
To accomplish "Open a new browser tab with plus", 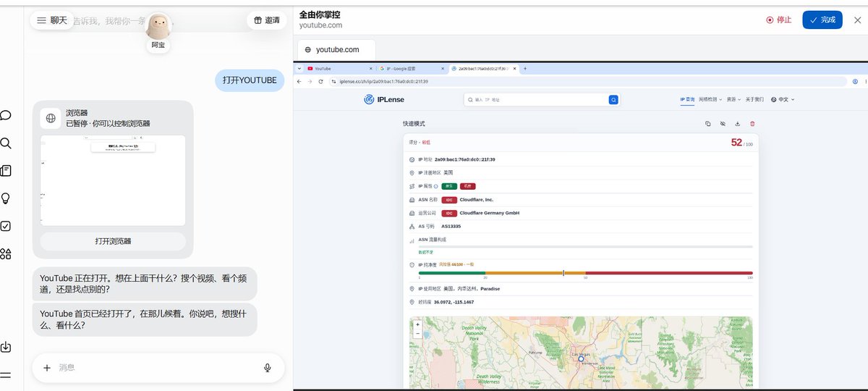I will pyautogui.click(x=525, y=68).
